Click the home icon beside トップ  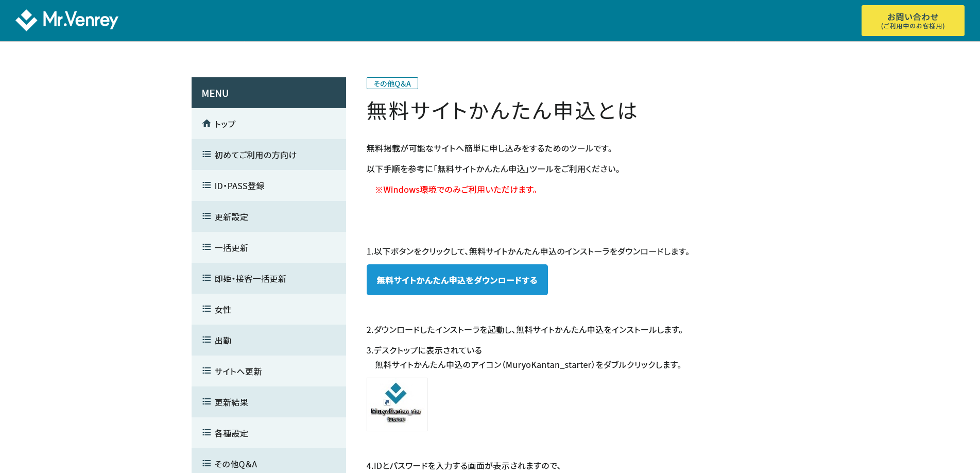pyautogui.click(x=207, y=123)
